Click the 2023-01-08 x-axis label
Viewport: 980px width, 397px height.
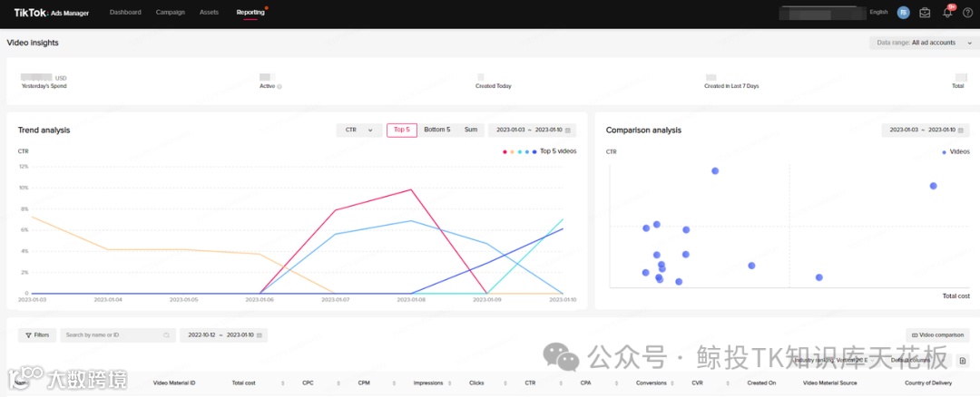point(411,300)
